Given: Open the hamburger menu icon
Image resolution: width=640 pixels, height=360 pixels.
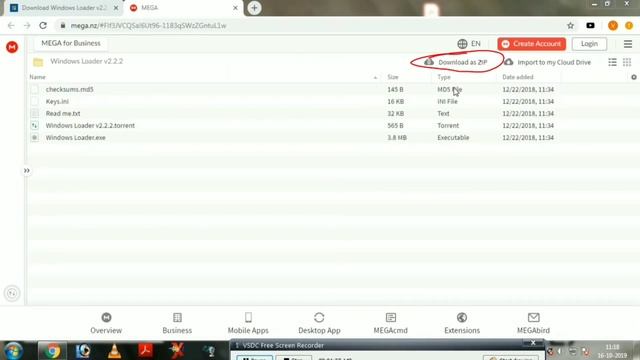Looking at the screenshot, I should (628, 44).
